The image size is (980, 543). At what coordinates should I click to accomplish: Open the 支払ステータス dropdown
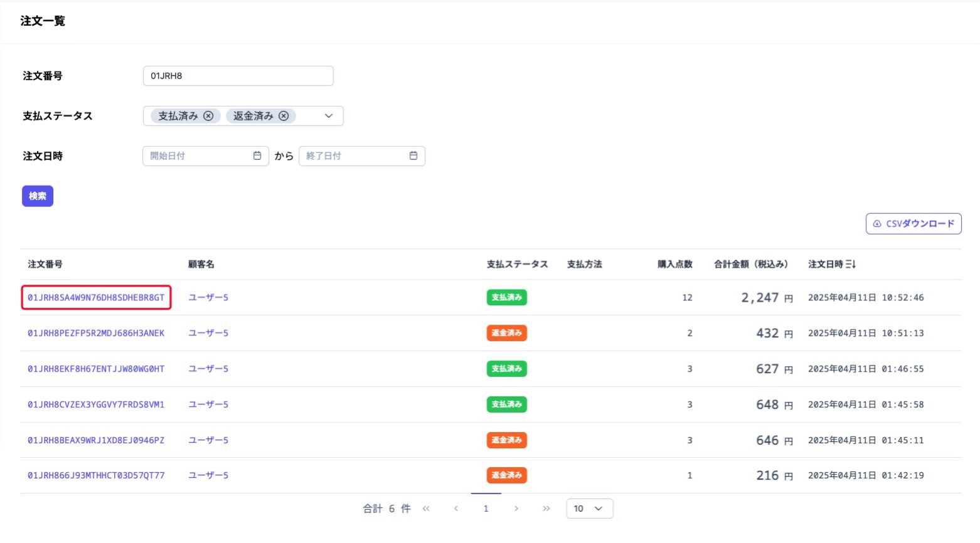[x=328, y=115]
